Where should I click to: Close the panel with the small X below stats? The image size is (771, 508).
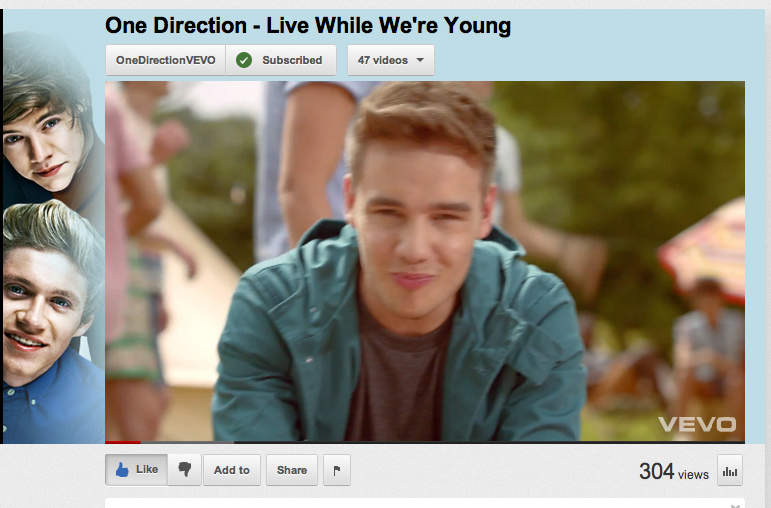tap(736, 505)
